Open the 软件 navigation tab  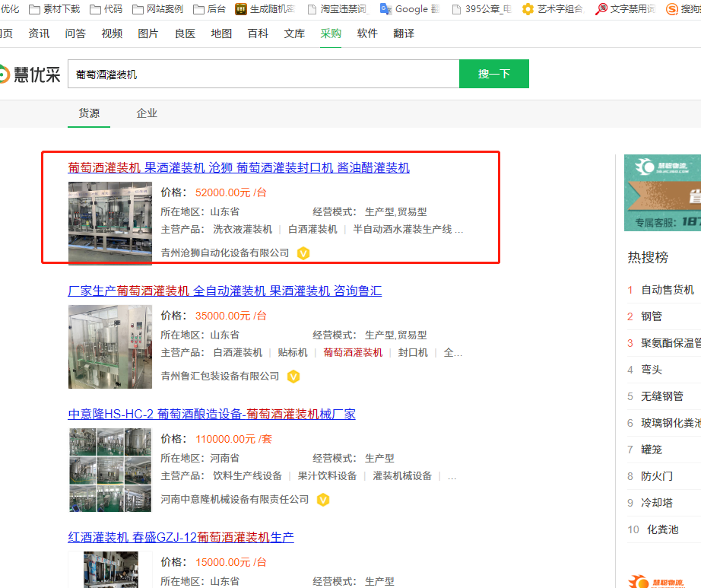[x=367, y=33]
